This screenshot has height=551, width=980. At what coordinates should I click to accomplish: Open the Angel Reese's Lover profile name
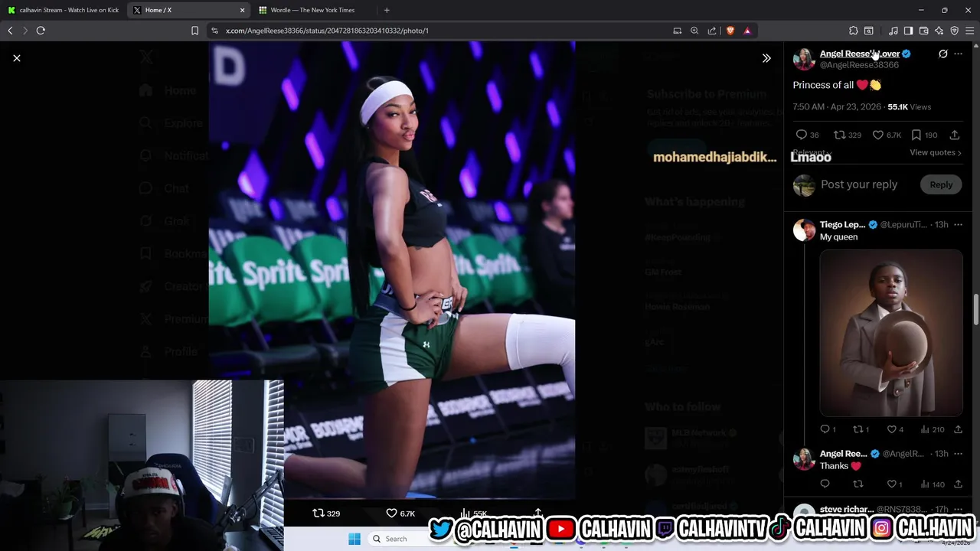859,54
